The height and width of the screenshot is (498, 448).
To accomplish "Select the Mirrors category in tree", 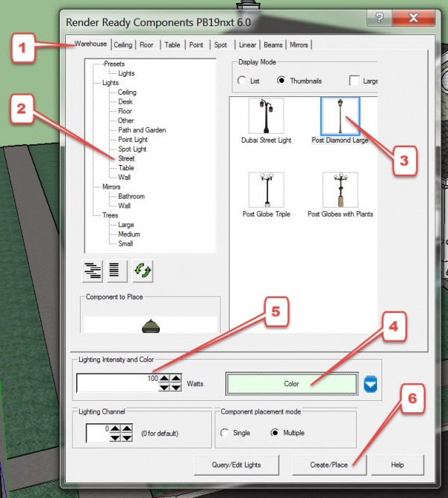I will tap(111, 187).
